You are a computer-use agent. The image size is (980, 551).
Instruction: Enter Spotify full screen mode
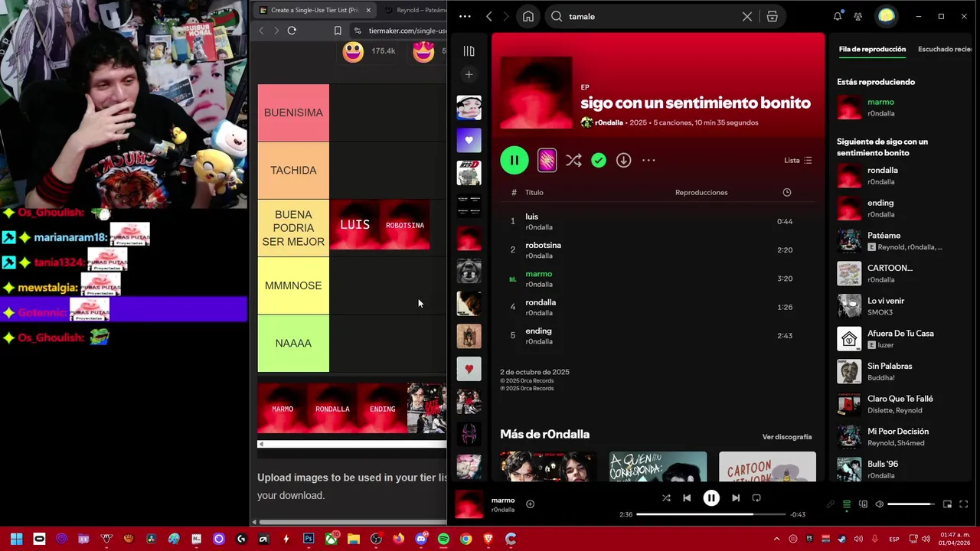(x=963, y=504)
